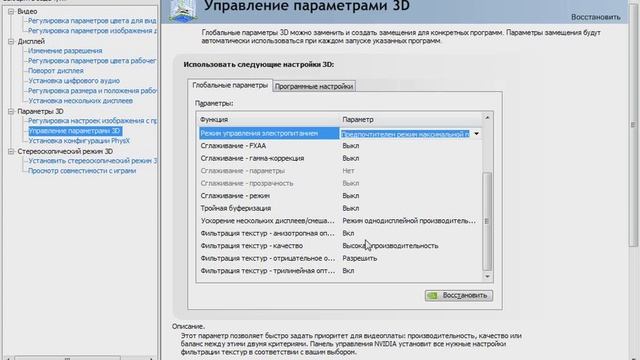Open Установка цифрового аудио page

(x=74, y=81)
